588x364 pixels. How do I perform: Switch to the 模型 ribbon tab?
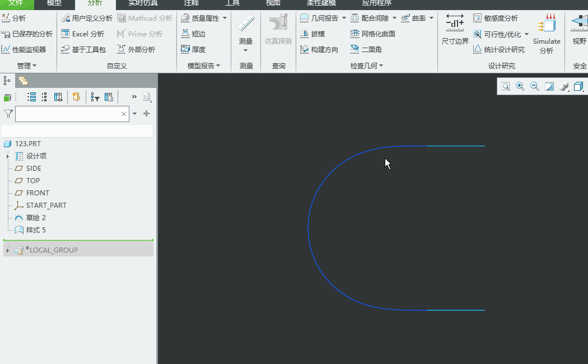coord(54,3)
